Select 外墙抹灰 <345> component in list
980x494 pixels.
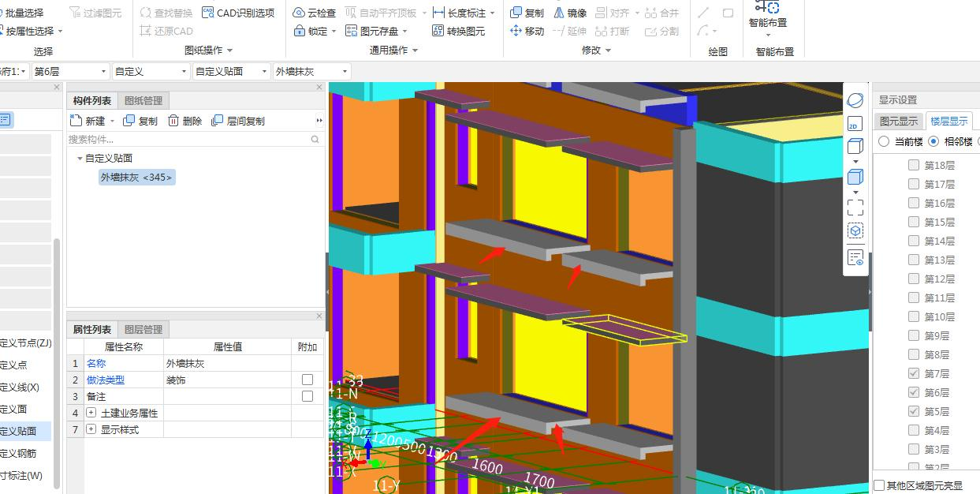(x=136, y=178)
